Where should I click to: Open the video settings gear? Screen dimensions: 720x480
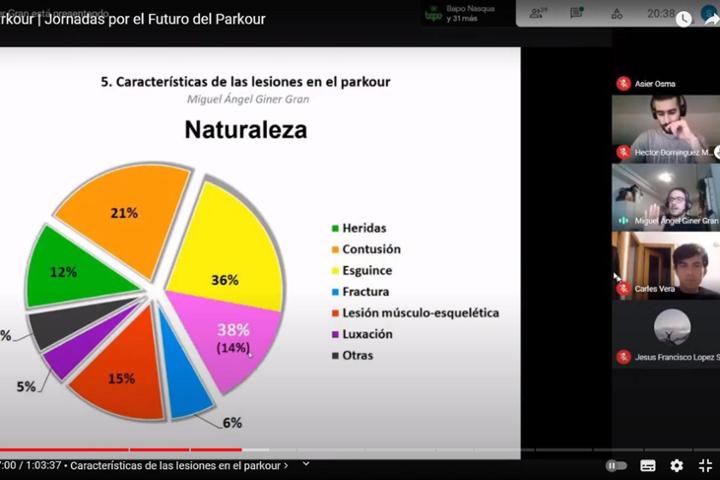(x=677, y=465)
